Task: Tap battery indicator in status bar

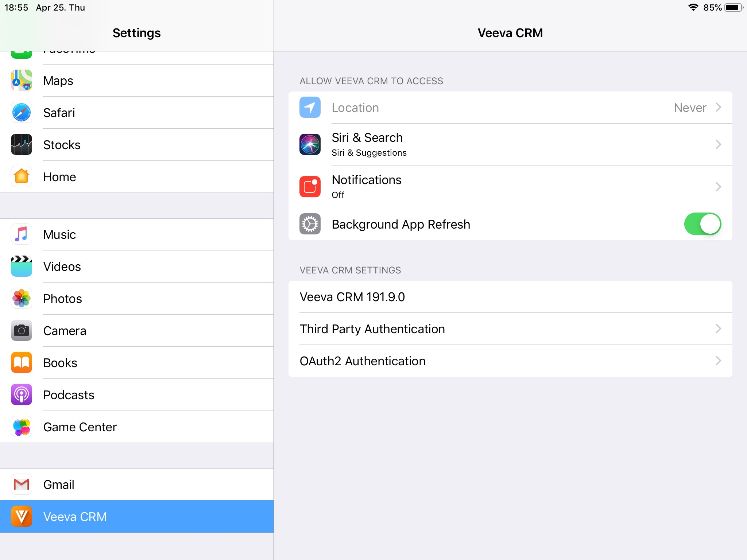Action: pyautogui.click(x=733, y=8)
